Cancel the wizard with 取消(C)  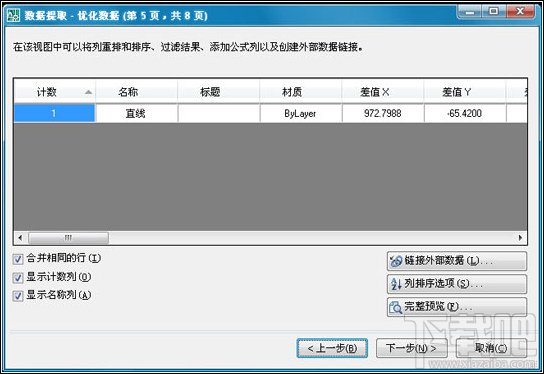pyautogui.click(x=491, y=348)
